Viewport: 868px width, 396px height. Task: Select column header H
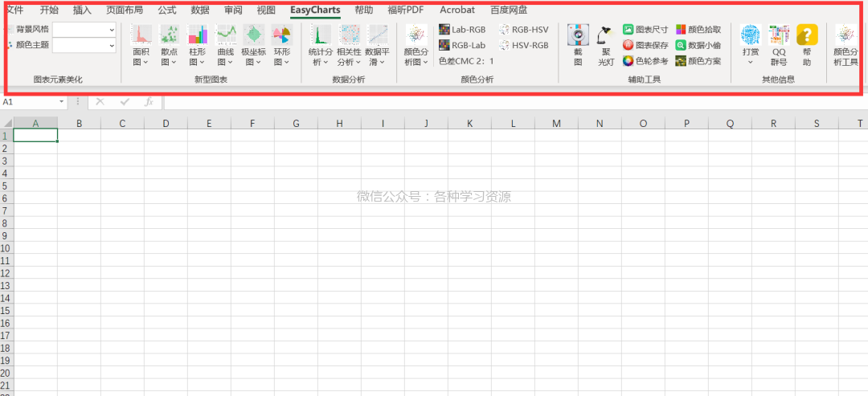click(339, 124)
